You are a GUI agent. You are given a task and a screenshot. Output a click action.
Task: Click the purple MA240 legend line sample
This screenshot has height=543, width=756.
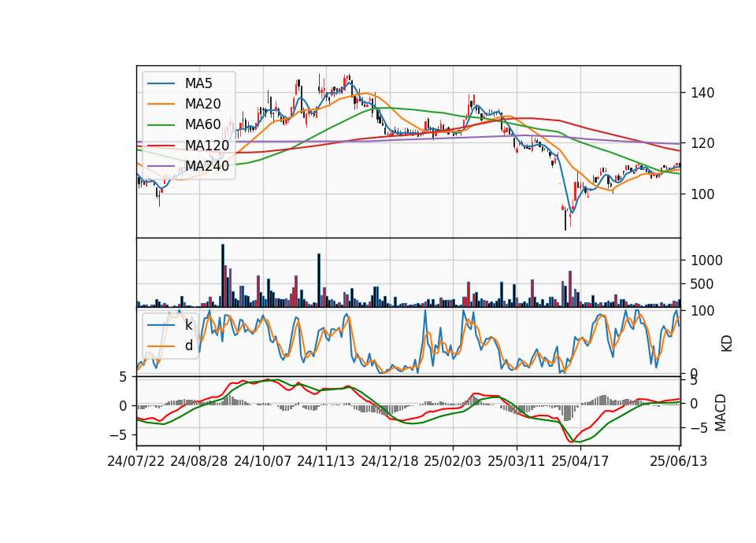[x=161, y=166]
